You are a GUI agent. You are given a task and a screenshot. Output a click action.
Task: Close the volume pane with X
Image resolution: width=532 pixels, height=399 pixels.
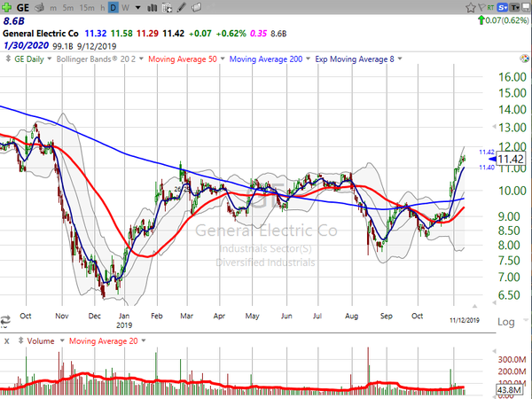(6, 341)
